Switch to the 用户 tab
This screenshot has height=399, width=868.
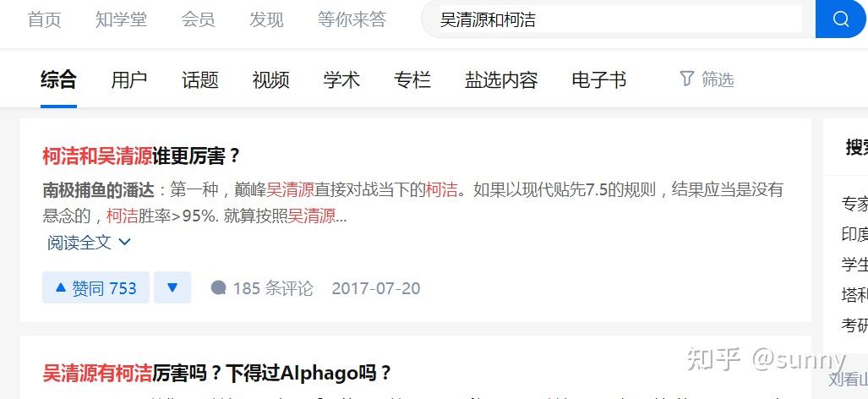point(129,80)
